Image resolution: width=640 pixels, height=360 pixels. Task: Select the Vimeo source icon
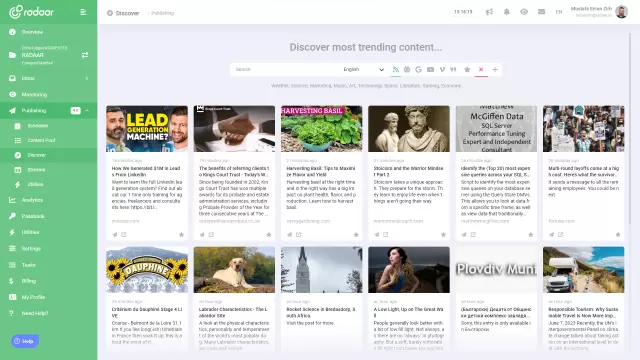[x=442, y=69]
